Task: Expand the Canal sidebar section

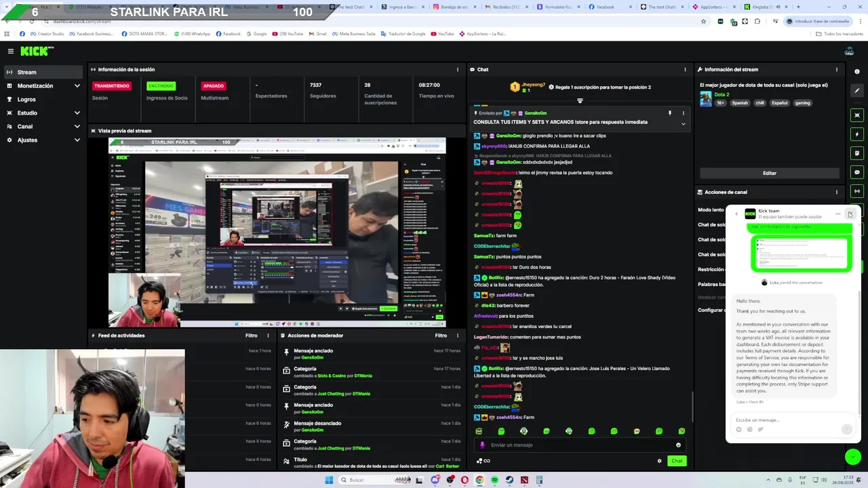Action: tap(43, 126)
